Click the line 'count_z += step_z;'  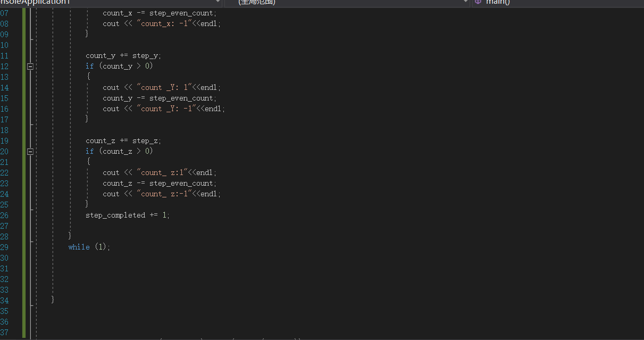123,140
